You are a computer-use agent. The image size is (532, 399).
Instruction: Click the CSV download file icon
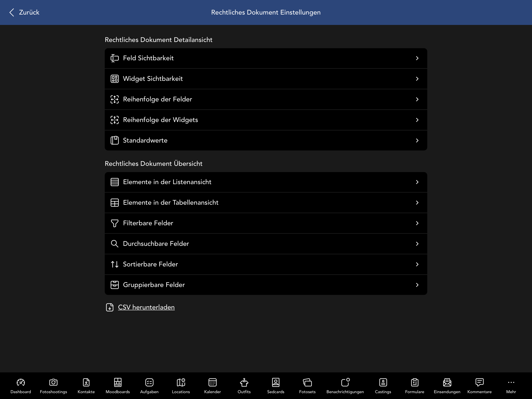110,307
